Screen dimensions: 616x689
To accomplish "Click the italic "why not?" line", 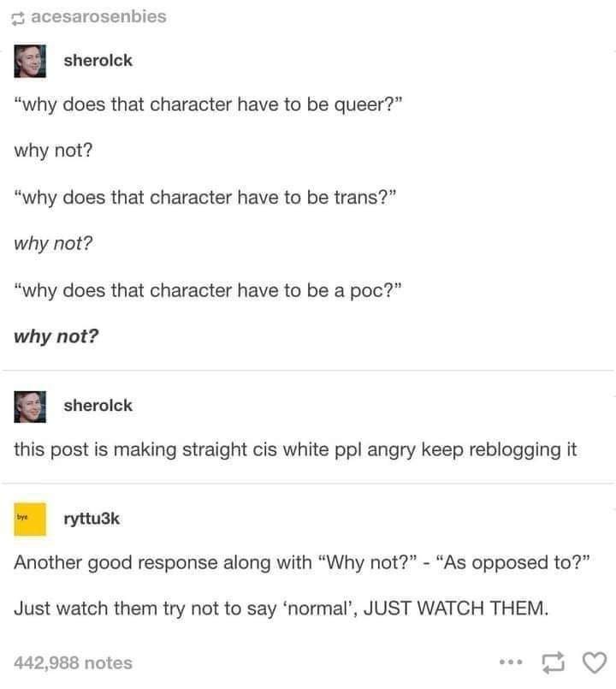I will pos(53,243).
